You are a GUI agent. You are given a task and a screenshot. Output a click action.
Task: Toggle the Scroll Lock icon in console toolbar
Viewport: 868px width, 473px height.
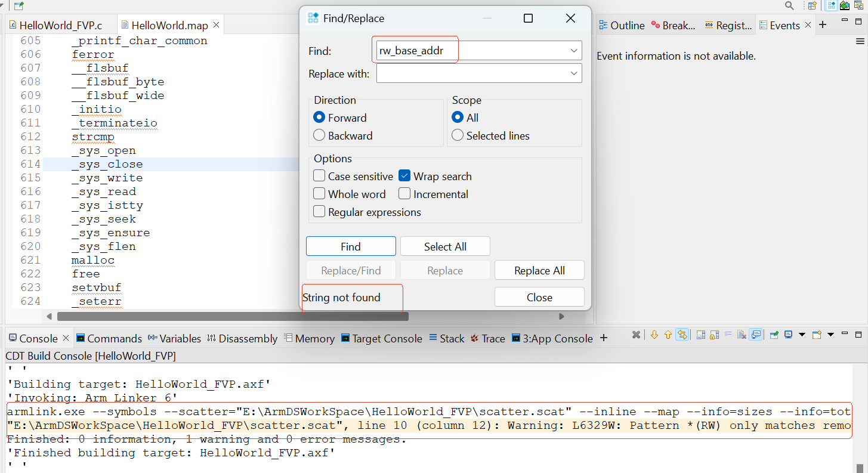(x=715, y=335)
